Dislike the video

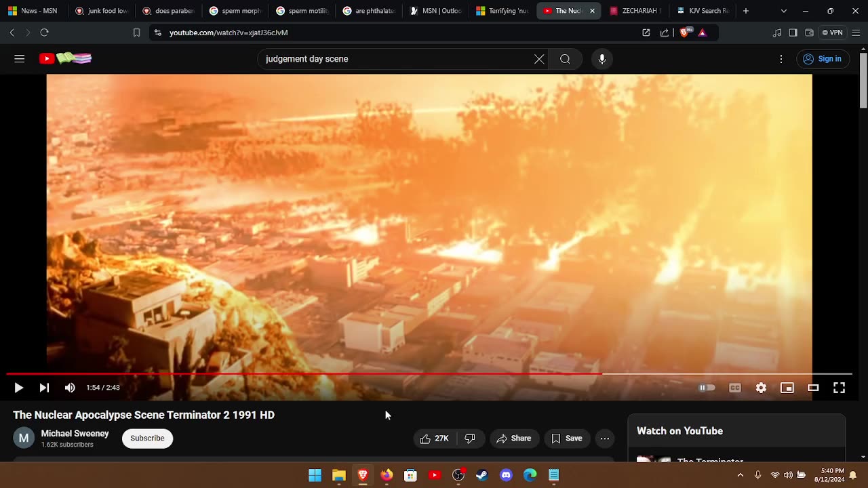tap(470, 439)
